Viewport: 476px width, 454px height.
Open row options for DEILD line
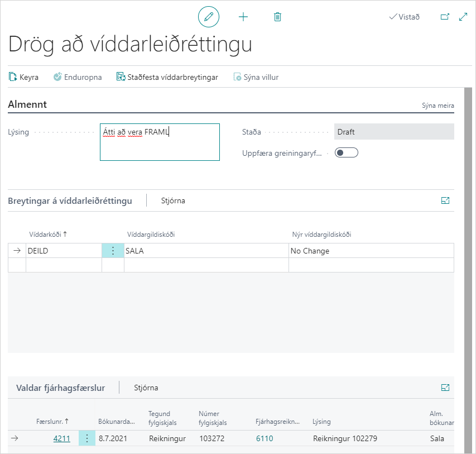click(x=113, y=251)
